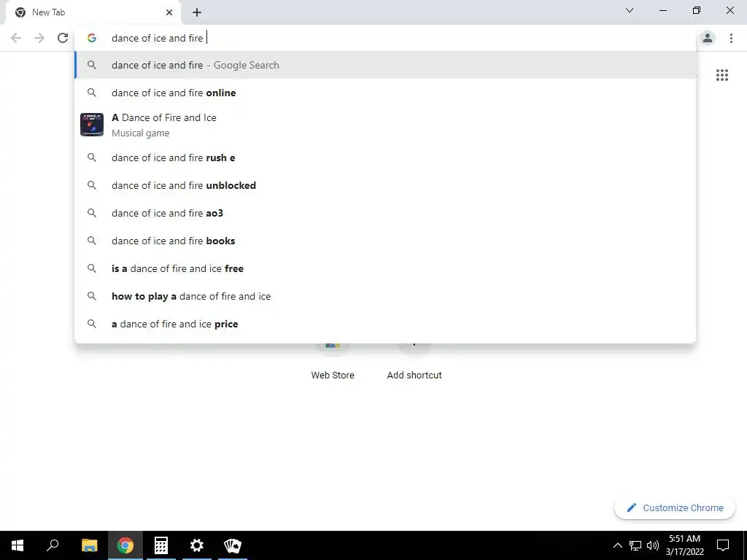Open 'A Dance of Fire and Ice' Musical game suggestion

pos(385,125)
